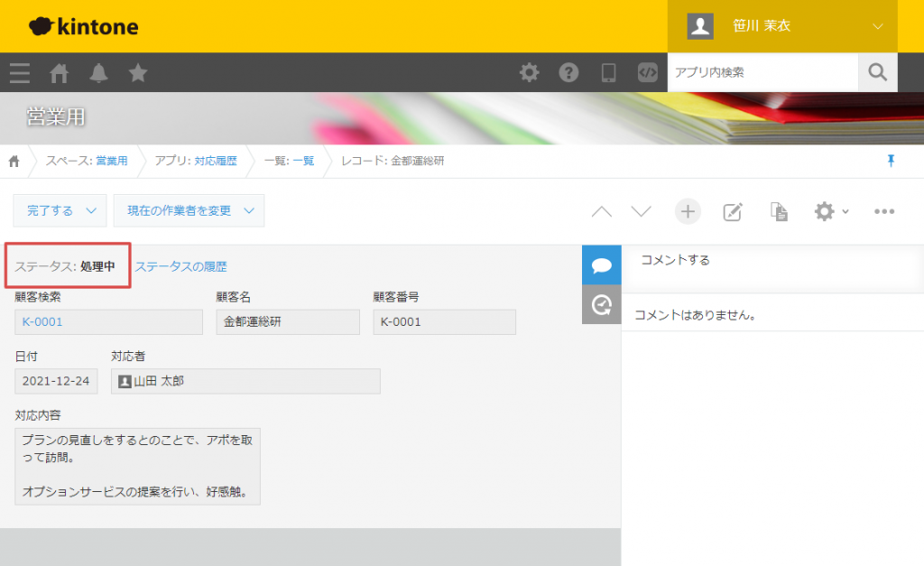Screen dimensions: 924x566
Task: Click the 対応内容 text content box
Action: click(137, 467)
